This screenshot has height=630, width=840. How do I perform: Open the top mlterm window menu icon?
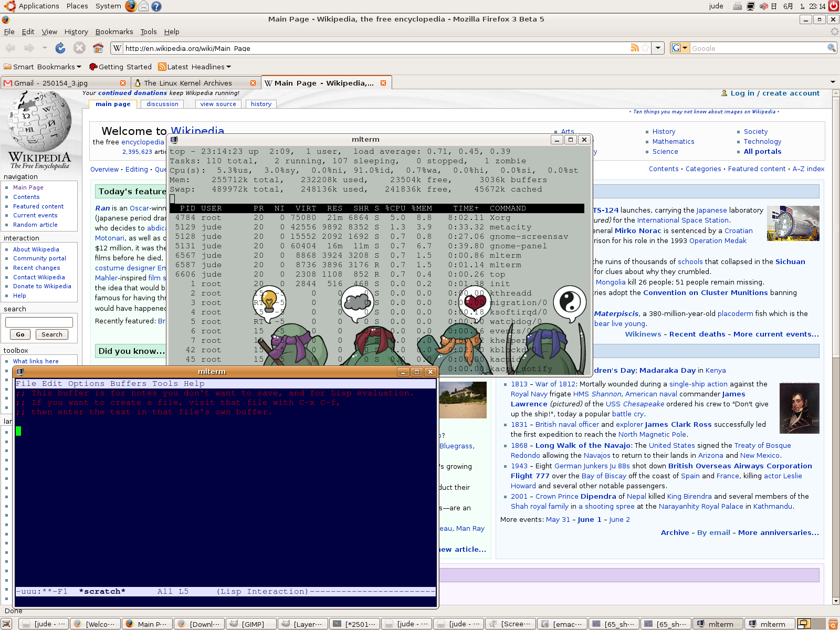[174, 140]
